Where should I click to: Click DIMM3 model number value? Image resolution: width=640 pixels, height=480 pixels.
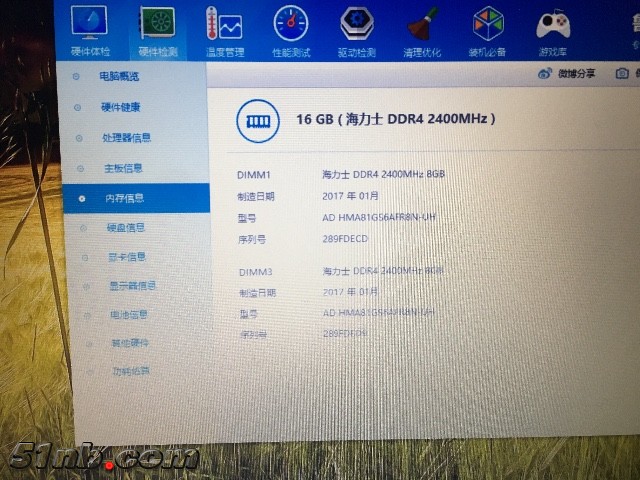tap(379, 313)
